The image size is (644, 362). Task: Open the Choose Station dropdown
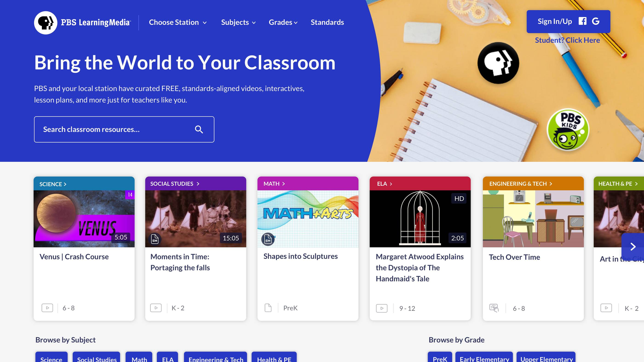point(177,22)
